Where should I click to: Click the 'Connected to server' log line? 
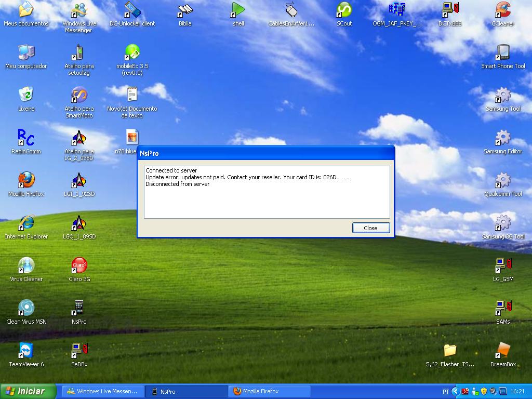[x=171, y=170]
